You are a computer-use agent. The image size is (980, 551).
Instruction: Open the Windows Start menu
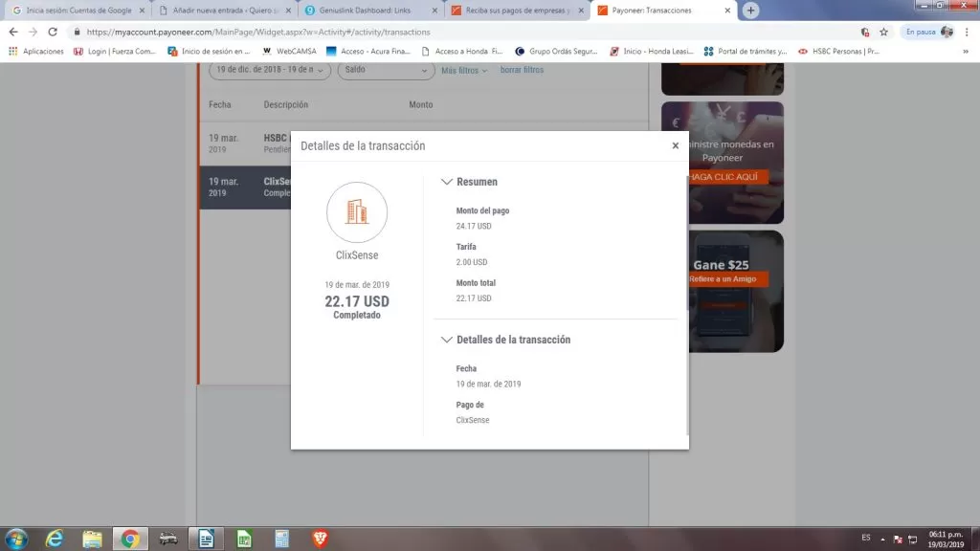point(15,539)
